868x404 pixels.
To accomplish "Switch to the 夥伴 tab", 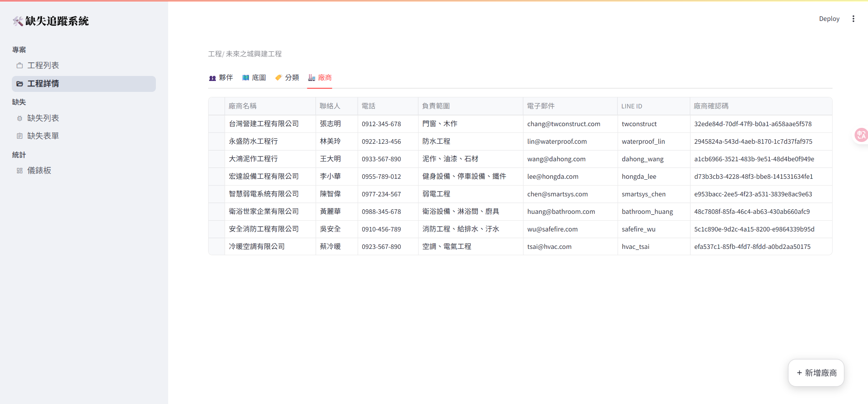I will point(221,78).
